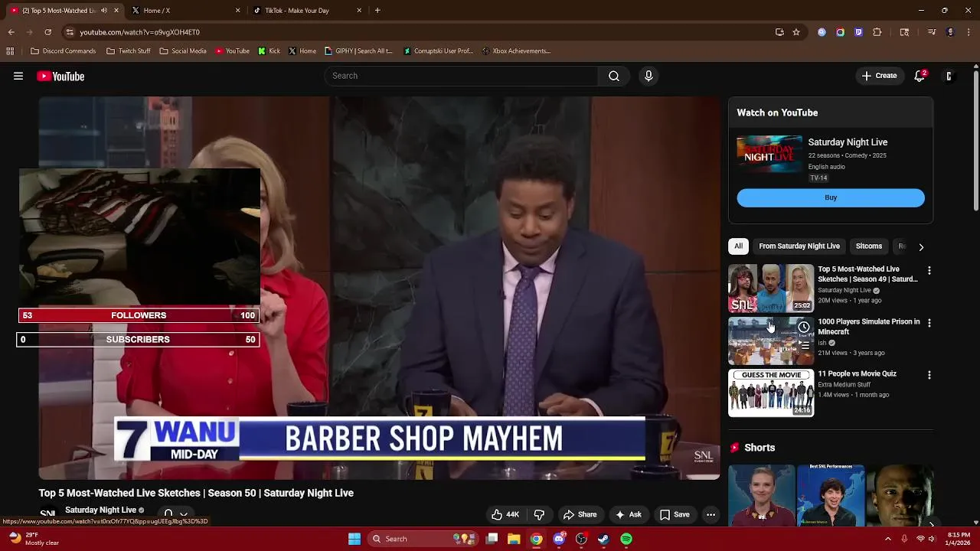Open the Windows Start menu

click(354, 539)
